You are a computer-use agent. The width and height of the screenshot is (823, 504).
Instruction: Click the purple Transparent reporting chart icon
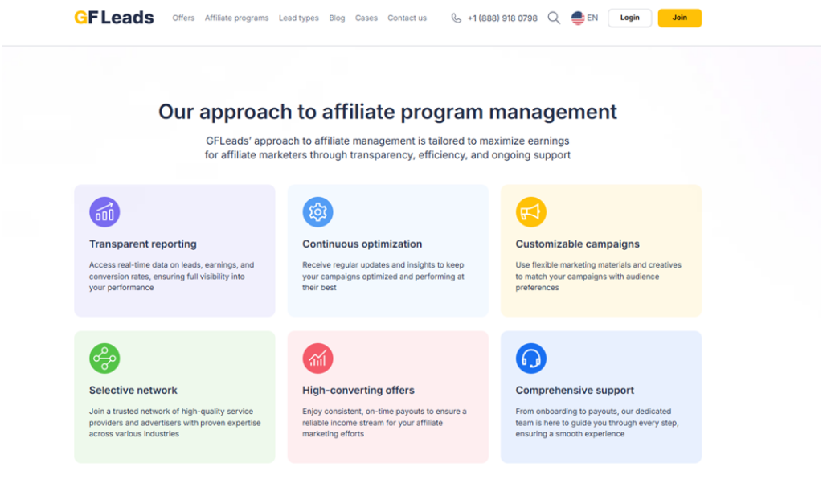click(104, 212)
